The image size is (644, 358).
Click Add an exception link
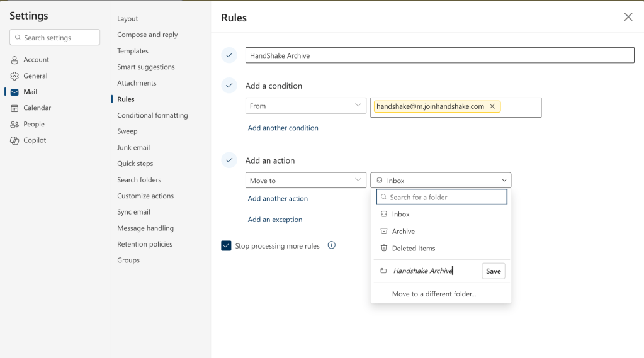274,220
